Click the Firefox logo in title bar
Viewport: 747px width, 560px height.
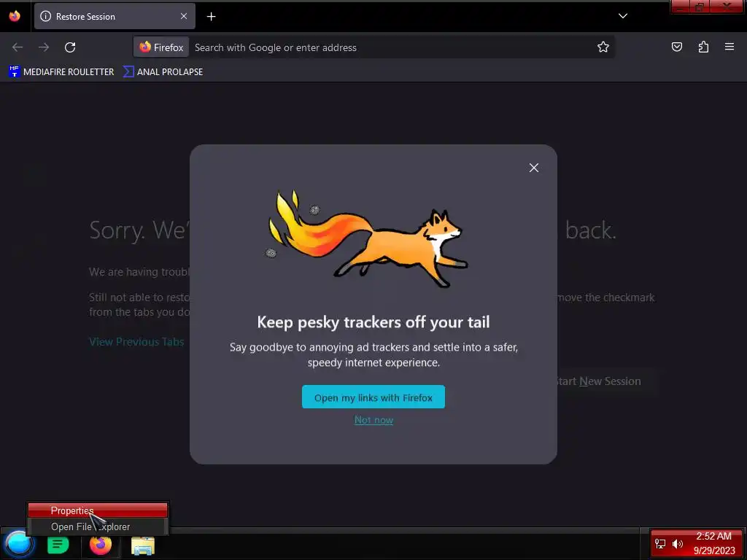pos(15,16)
